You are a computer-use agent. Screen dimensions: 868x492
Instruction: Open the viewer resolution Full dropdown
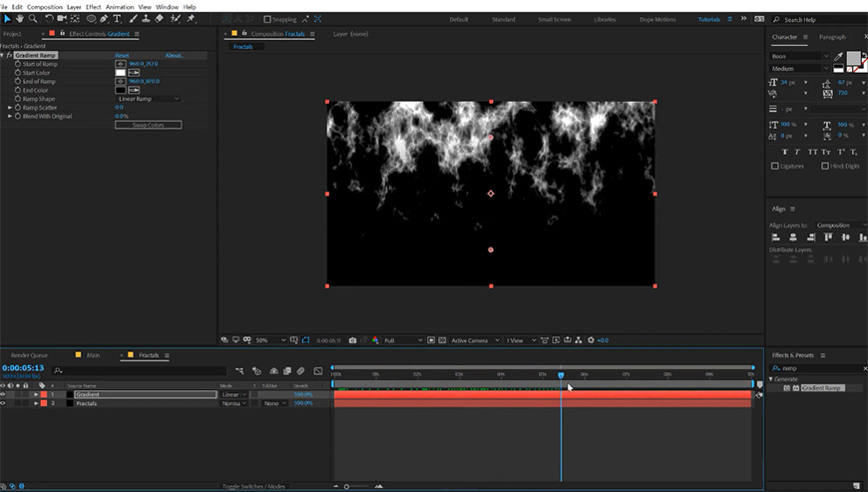tap(402, 340)
